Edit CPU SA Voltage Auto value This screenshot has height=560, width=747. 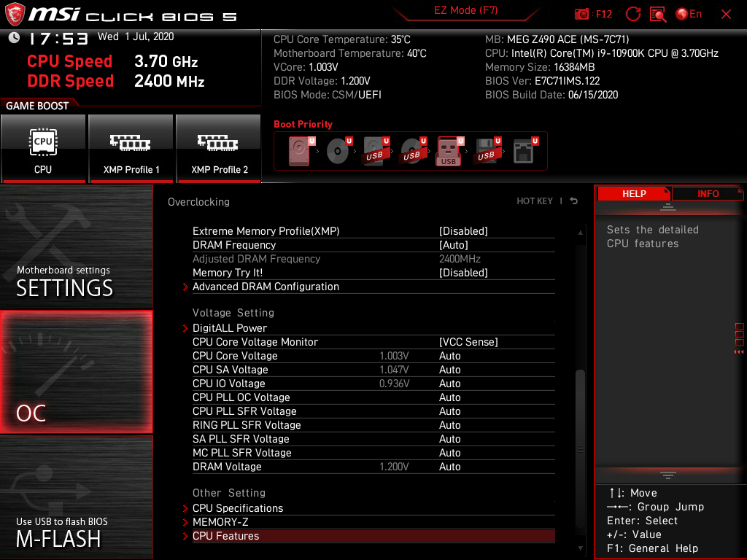(449, 370)
